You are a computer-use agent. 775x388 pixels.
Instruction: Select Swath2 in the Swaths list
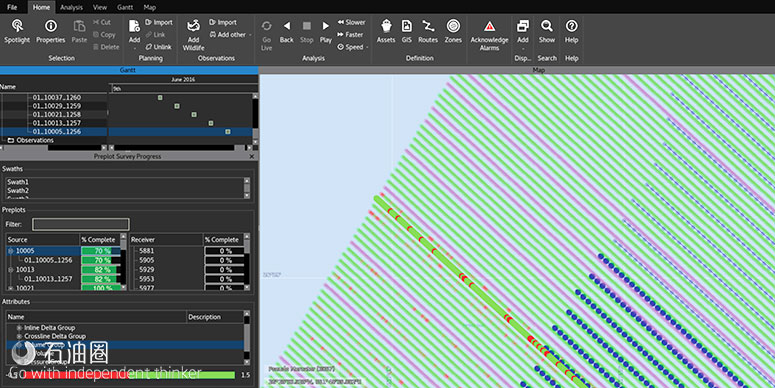pos(18,190)
